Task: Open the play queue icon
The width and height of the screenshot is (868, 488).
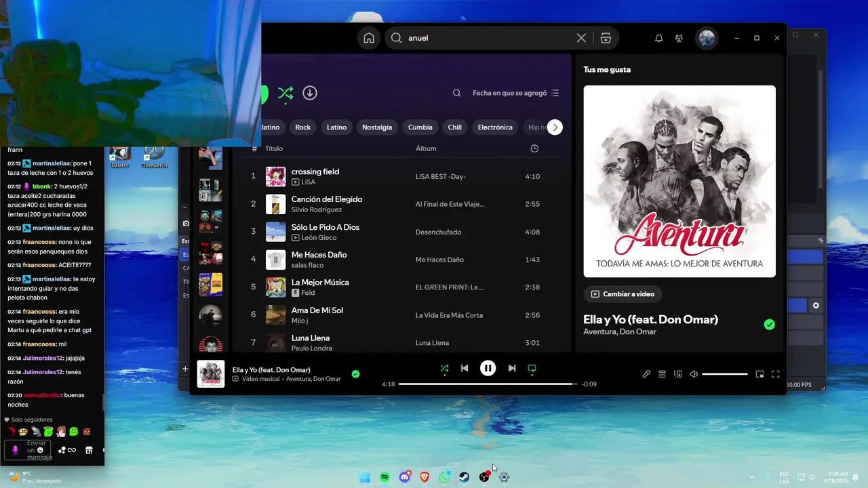Action: tap(662, 374)
